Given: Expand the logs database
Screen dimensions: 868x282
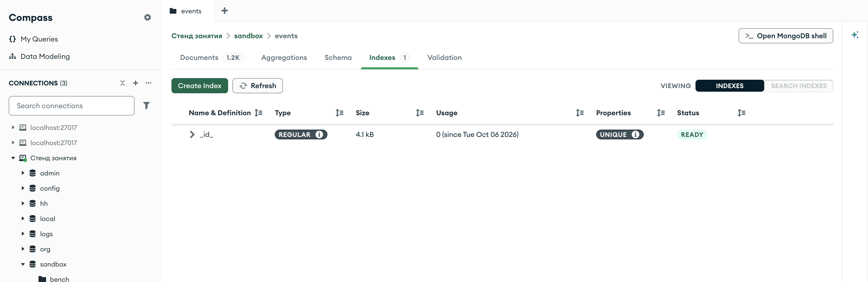Looking at the screenshot, I should [x=23, y=233].
